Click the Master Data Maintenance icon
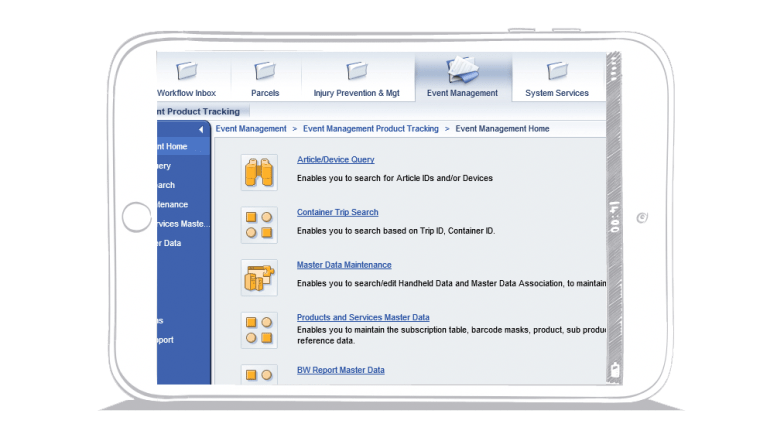The image size is (760, 441). pos(259,277)
